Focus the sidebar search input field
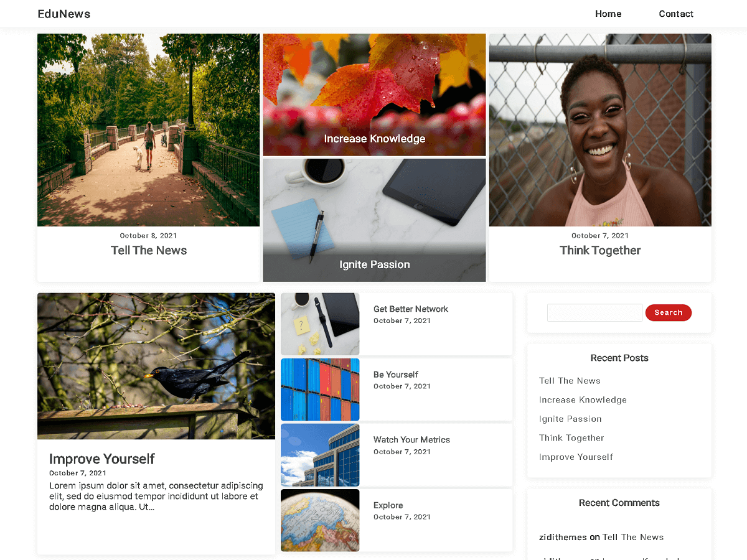This screenshot has height=560, width=747. pos(594,312)
